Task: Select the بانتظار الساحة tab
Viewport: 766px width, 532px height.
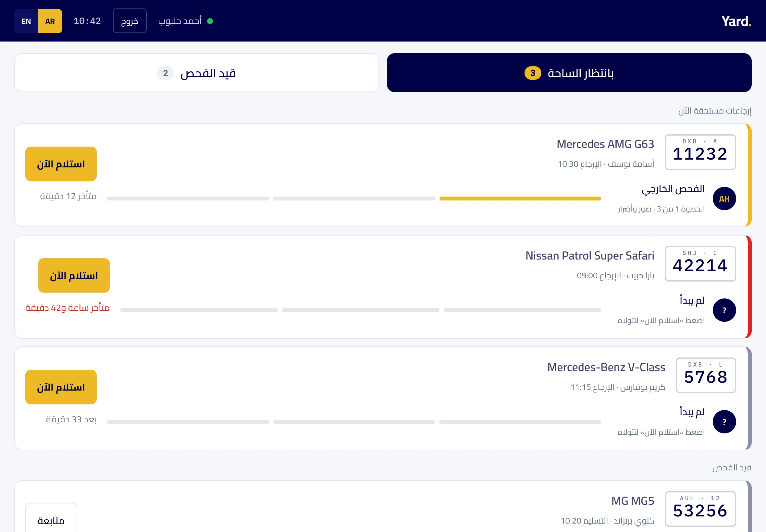Action: (569, 73)
